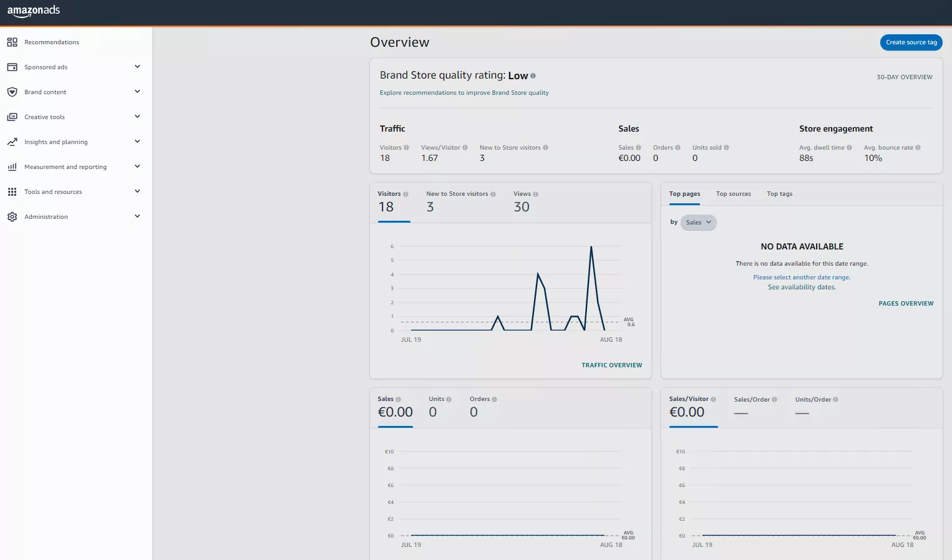The height and width of the screenshot is (560, 952).
Task: Click 'Please select another date range' link
Action: [x=802, y=278]
